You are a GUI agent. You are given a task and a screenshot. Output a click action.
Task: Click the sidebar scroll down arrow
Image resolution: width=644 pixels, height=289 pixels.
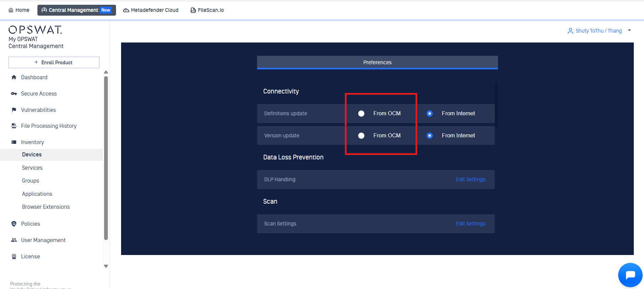tap(106, 266)
